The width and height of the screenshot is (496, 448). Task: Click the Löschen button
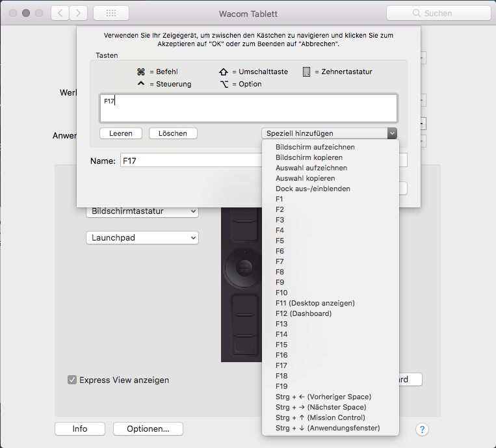pyautogui.click(x=173, y=133)
